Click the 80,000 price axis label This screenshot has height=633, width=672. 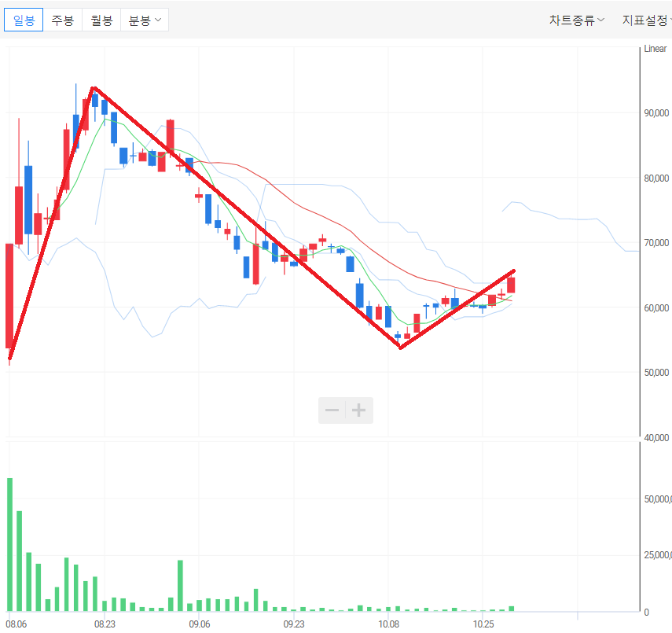coord(656,178)
